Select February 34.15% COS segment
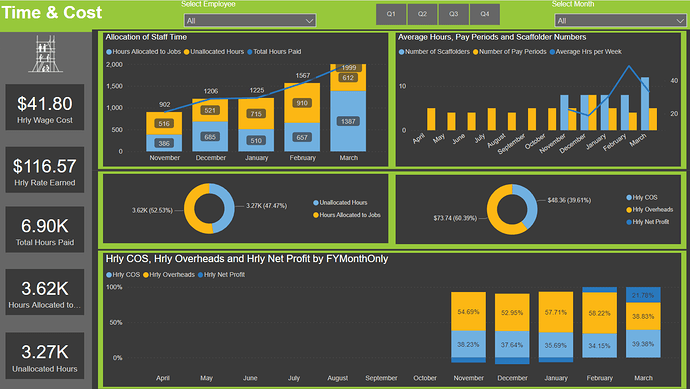 tap(599, 346)
